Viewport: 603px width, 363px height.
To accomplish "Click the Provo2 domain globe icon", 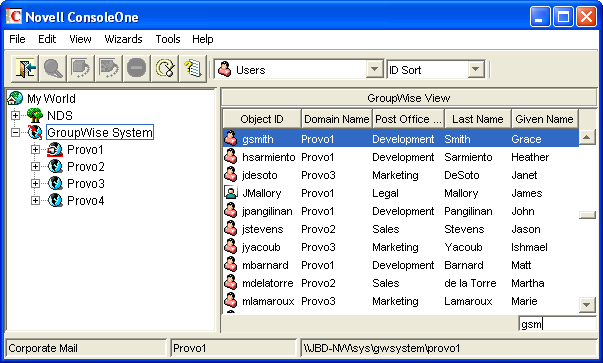I will tap(55, 167).
